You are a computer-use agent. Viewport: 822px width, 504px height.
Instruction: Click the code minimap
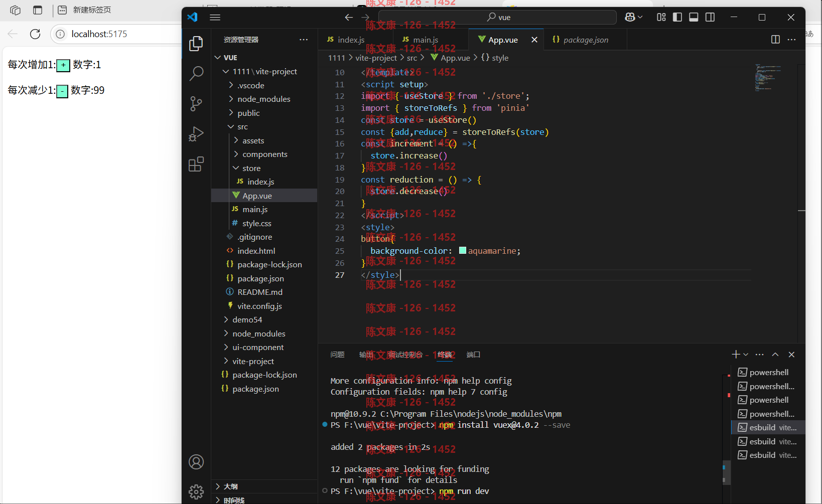click(x=768, y=77)
